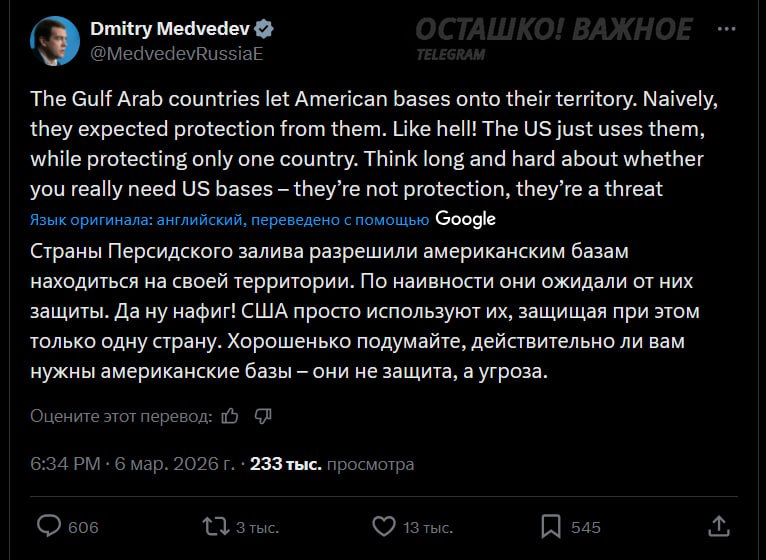The width and height of the screenshot is (766, 560).
Task: Click the Google logo in translation note
Action: 466,219
